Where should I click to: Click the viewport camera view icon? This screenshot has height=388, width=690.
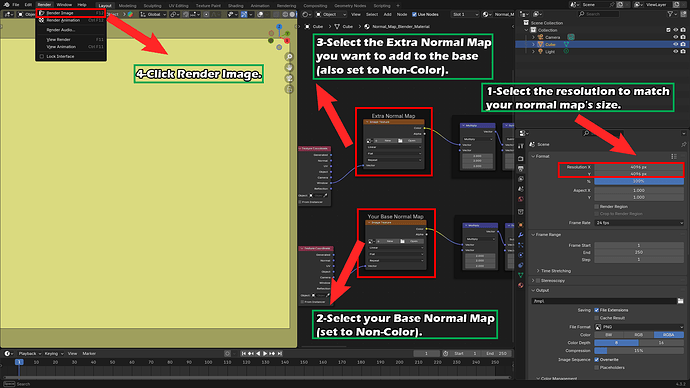click(x=289, y=78)
